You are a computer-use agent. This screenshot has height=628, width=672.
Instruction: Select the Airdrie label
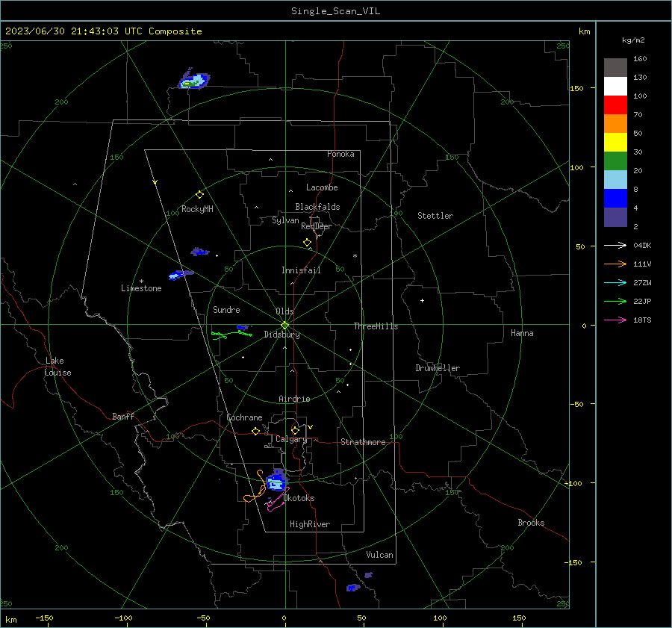(x=294, y=399)
